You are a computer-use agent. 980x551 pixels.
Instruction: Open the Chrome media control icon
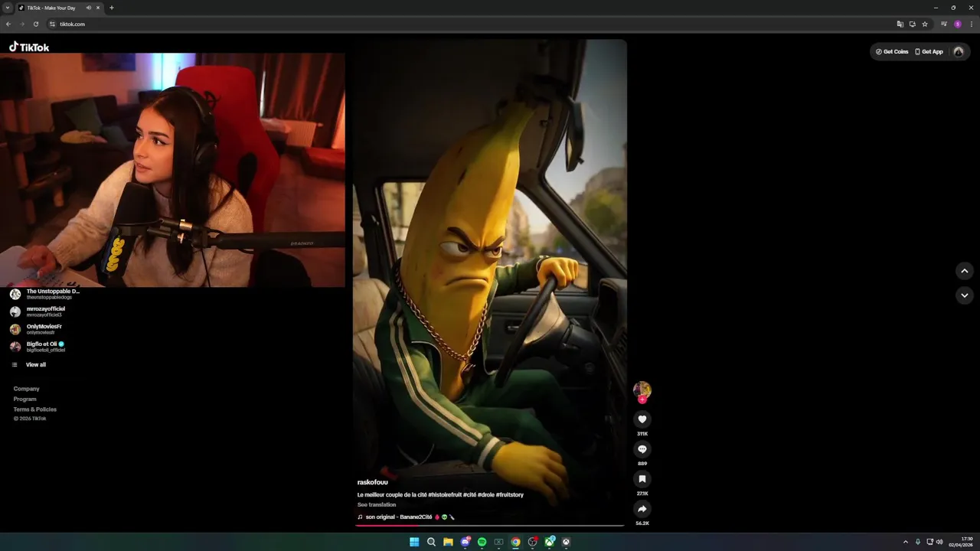coord(944,24)
